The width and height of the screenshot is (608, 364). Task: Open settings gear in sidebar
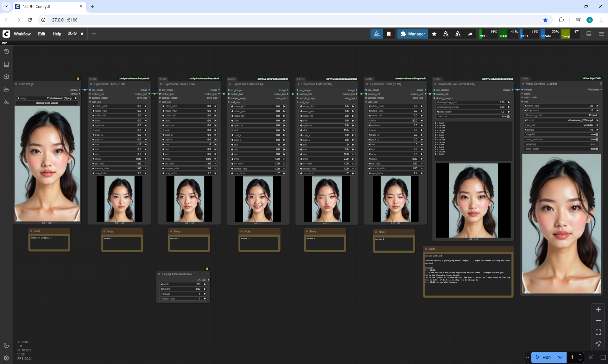click(6, 358)
